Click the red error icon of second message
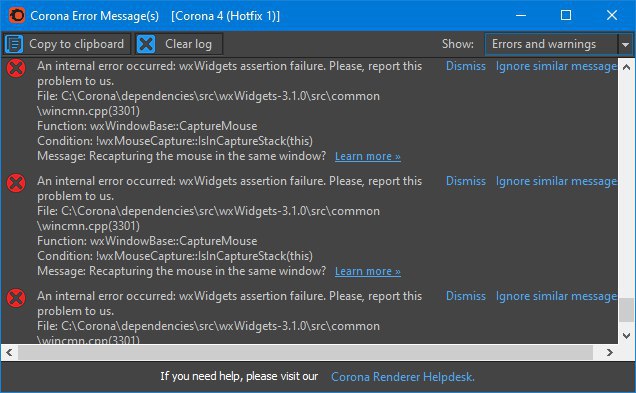The width and height of the screenshot is (636, 393). pos(16,183)
